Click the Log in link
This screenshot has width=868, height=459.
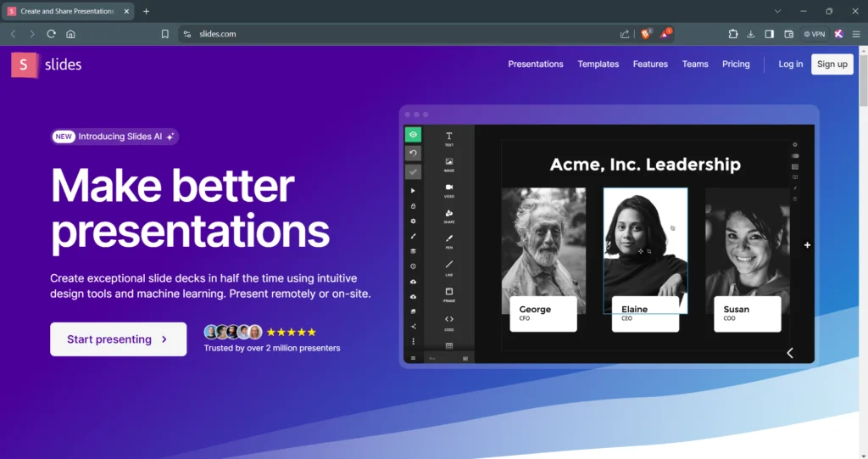pyautogui.click(x=790, y=64)
